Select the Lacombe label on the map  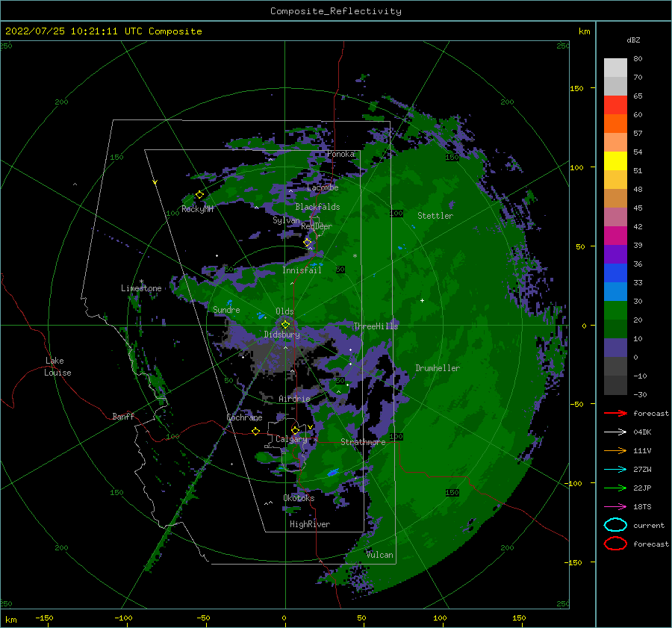pyautogui.click(x=323, y=187)
